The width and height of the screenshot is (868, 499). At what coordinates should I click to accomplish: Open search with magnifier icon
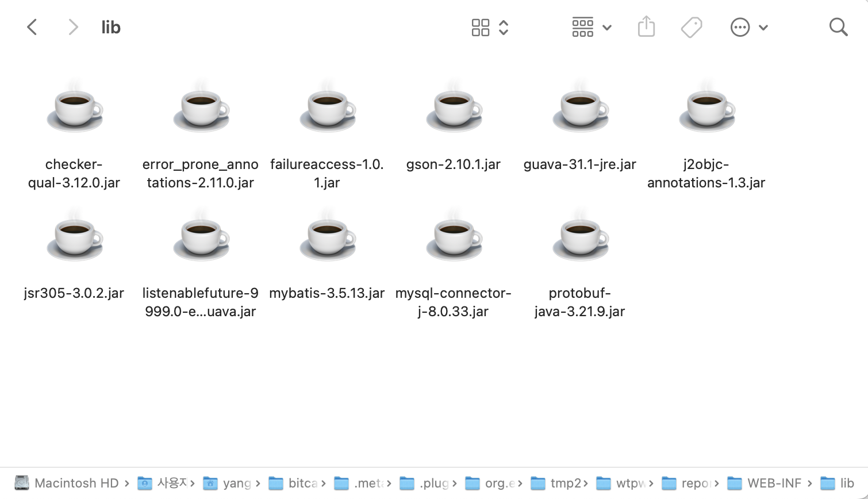(839, 27)
